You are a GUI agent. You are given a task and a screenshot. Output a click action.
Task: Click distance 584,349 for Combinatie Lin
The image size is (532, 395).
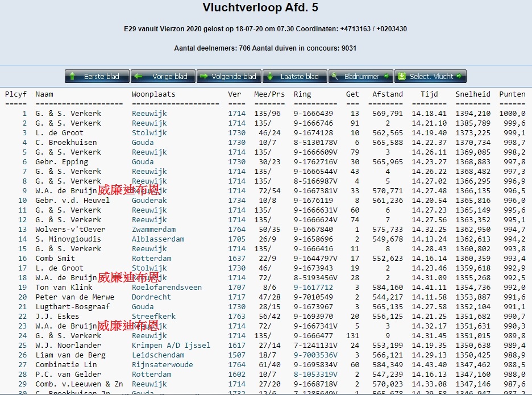point(388,365)
